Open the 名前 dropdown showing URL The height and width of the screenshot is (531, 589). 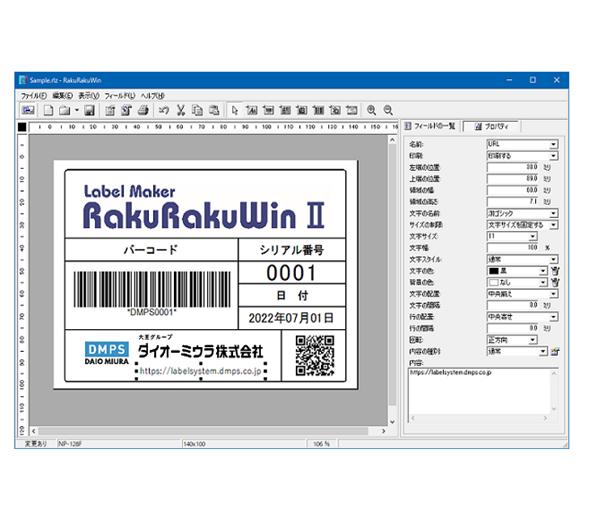[553, 144]
